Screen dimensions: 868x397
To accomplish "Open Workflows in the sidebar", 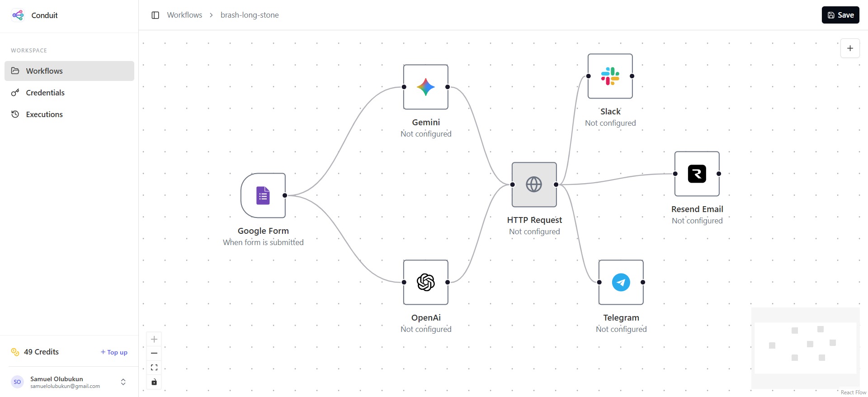I will pos(69,71).
